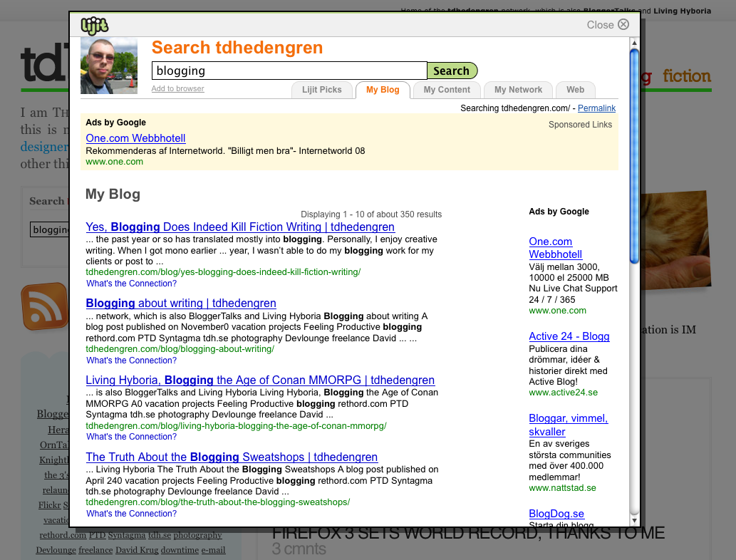Click the overlay scrollbar up arrow
Screen dimensions: 736x560
click(x=634, y=43)
